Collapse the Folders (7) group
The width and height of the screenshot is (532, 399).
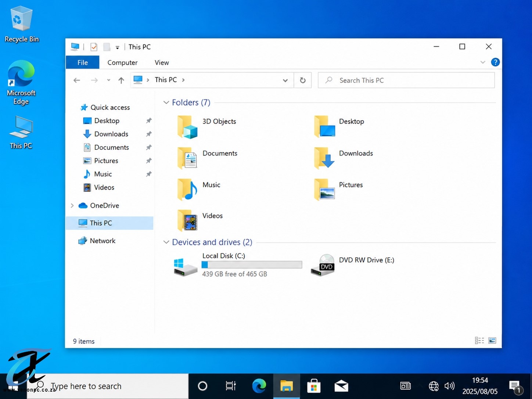(x=166, y=103)
